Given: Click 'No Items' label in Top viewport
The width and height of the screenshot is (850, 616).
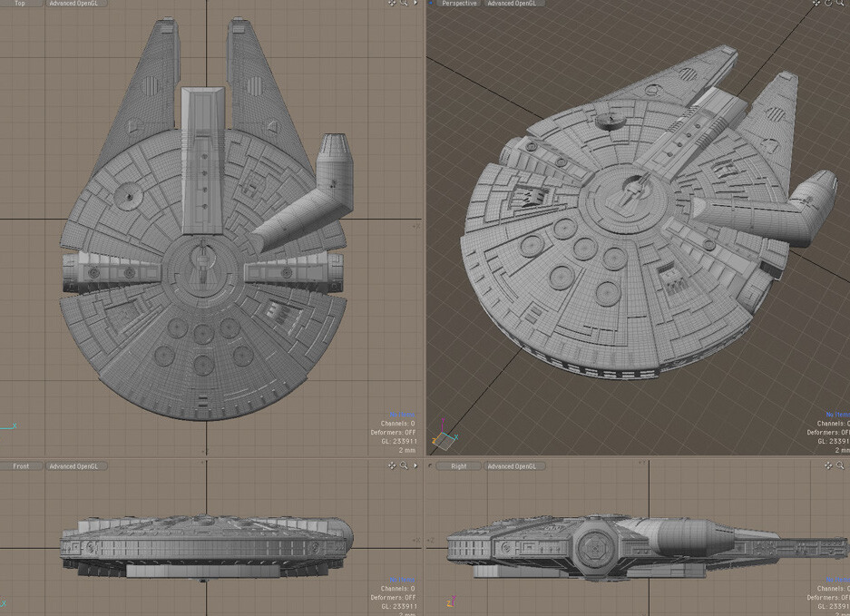Looking at the screenshot, I should point(402,415).
